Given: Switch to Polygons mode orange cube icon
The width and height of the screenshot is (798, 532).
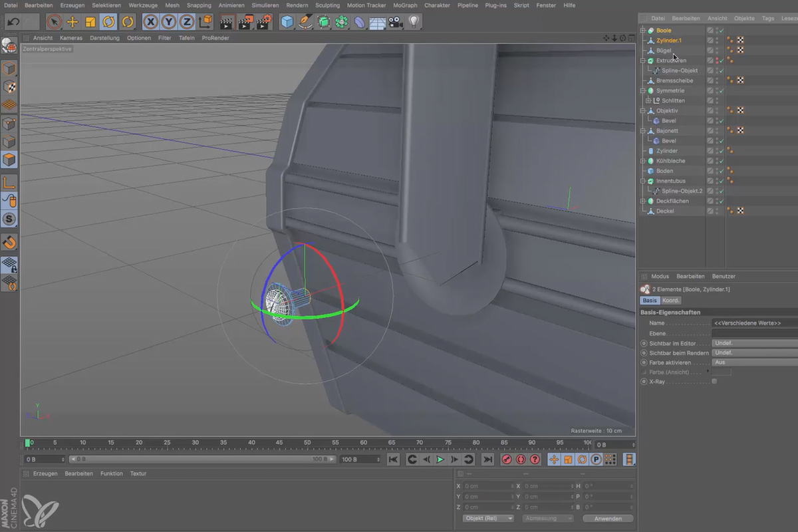Looking at the screenshot, I should (x=9, y=160).
